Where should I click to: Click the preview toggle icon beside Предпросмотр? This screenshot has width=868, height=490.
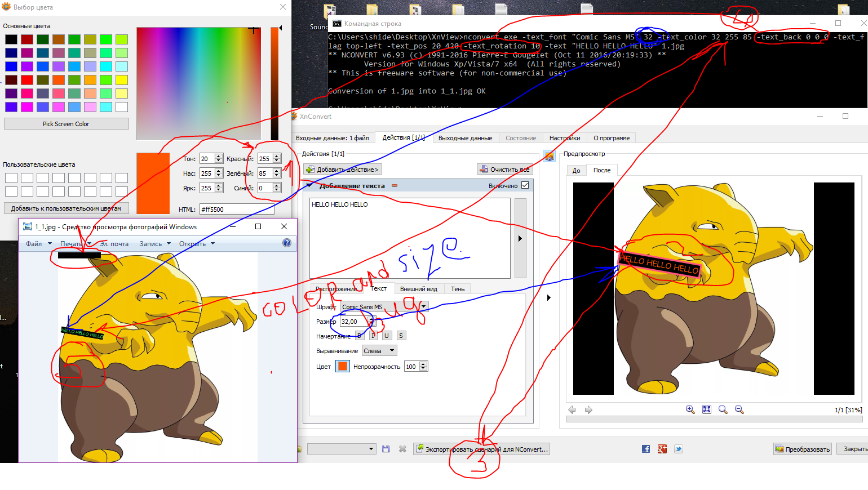(x=549, y=155)
